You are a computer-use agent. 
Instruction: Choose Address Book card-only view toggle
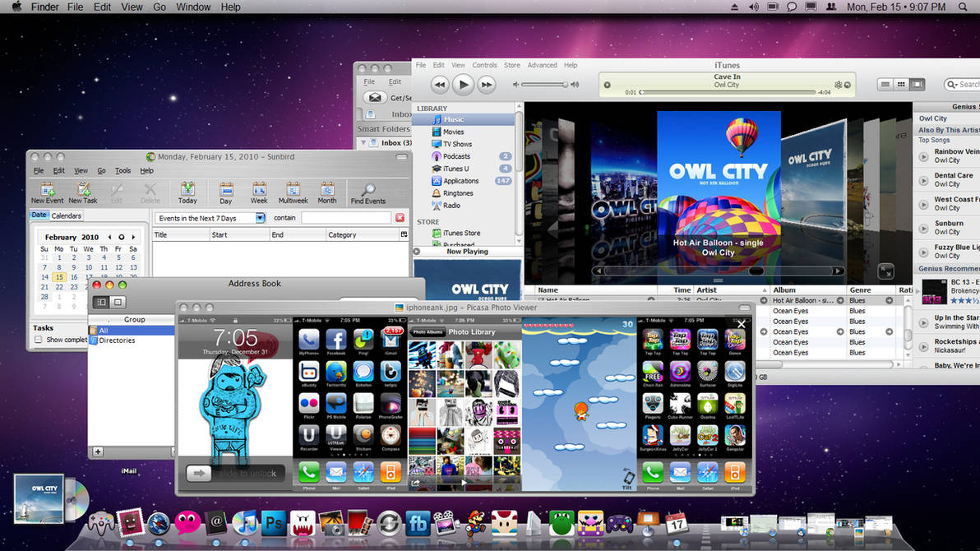click(x=118, y=302)
